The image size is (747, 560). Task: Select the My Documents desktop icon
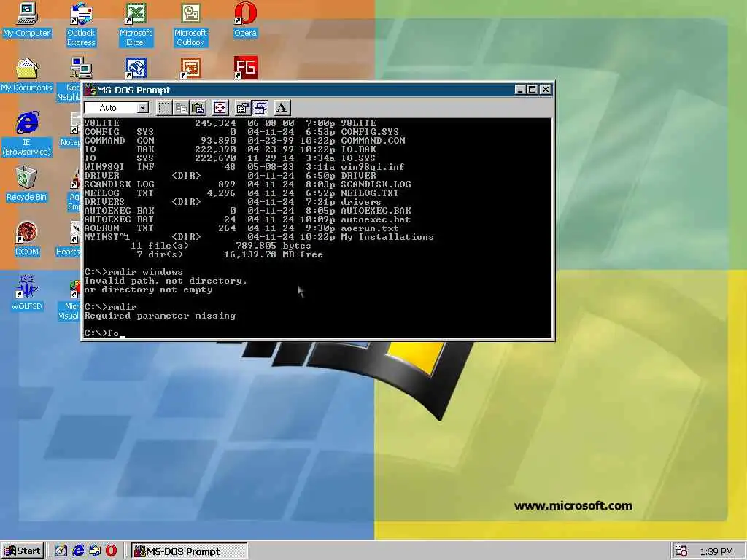coord(26,75)
